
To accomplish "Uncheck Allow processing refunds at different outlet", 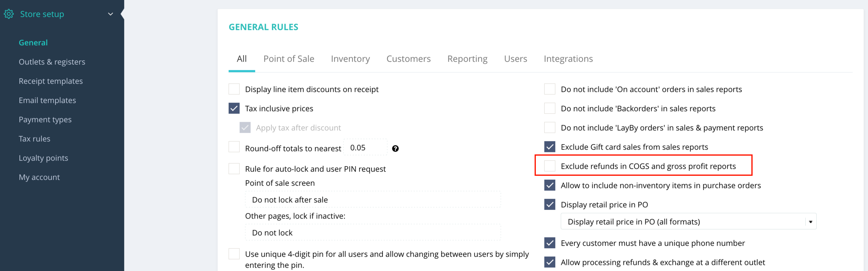I will pos(550,262).
